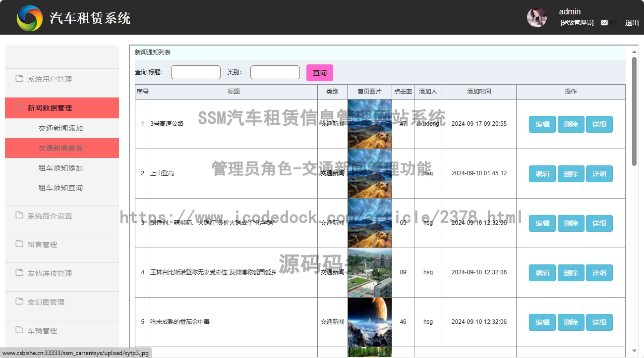
Task: Select 交通新闻查询 submenu item
Action: (62, 148)
